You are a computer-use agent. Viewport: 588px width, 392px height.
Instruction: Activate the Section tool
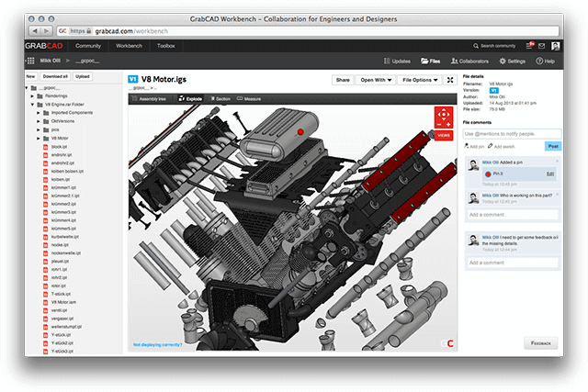220,99
